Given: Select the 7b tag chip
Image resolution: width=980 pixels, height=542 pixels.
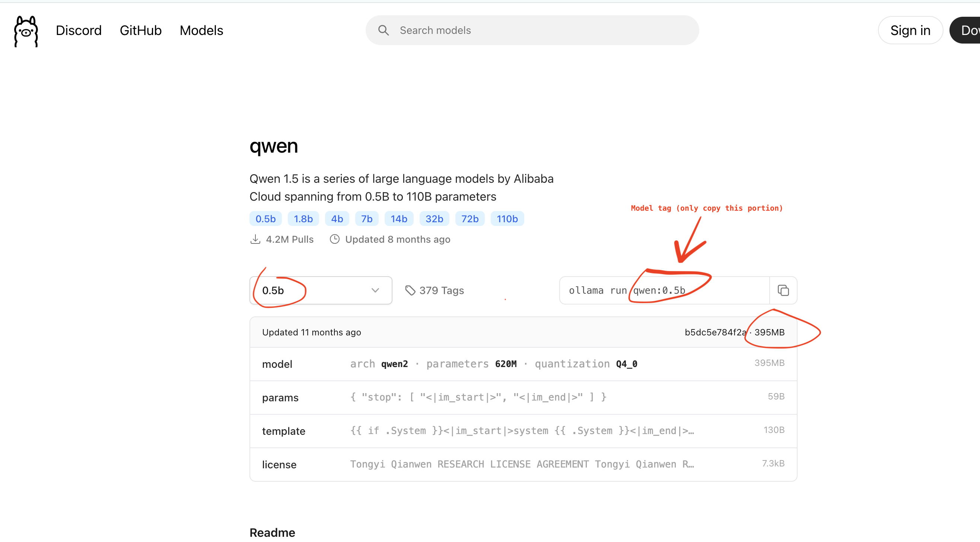Looking at the screenshot, I should pos(367,219).
